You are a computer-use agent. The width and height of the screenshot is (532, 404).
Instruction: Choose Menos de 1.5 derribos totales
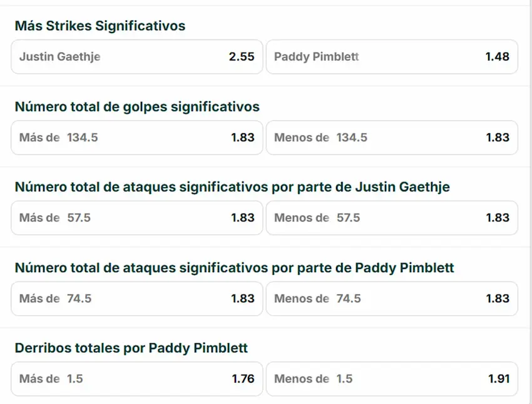[392, 379]
